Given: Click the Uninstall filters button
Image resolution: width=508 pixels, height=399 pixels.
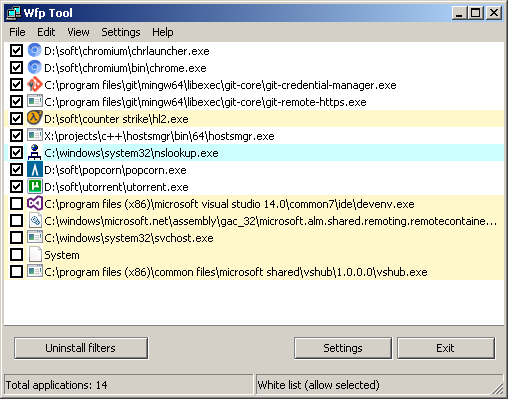Looking at the screenshot, I should point(81,348).
